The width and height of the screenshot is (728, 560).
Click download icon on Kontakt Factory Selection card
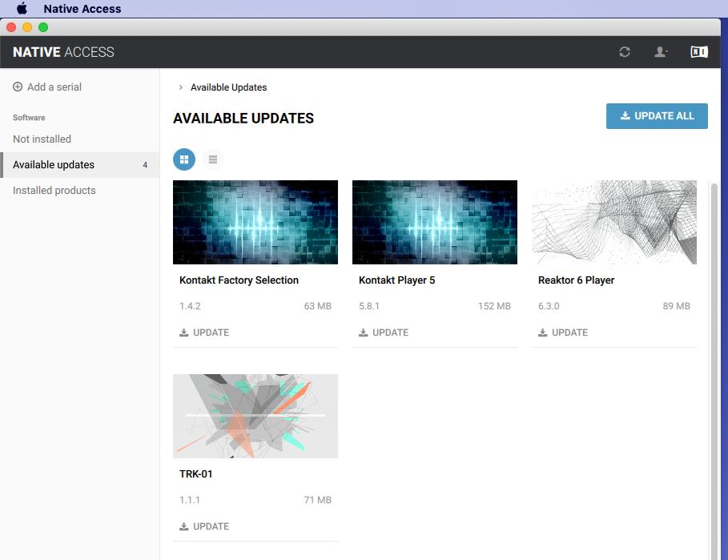coord(184,332)
